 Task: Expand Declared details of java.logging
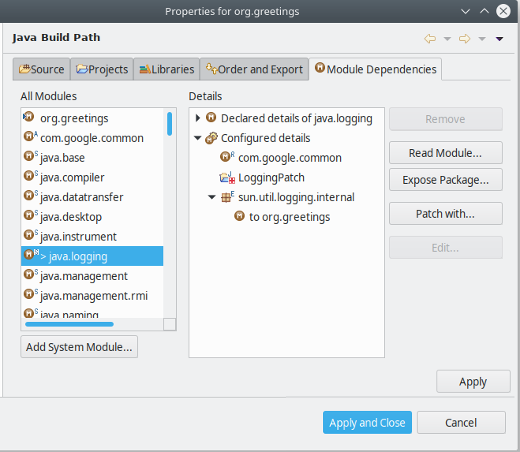click(x=198, y=118)
